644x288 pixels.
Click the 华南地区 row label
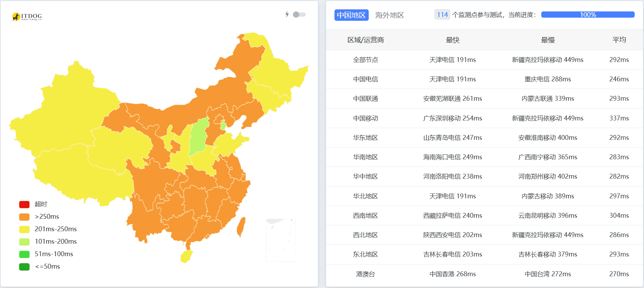pyautogui.click(x=366, y=157)
